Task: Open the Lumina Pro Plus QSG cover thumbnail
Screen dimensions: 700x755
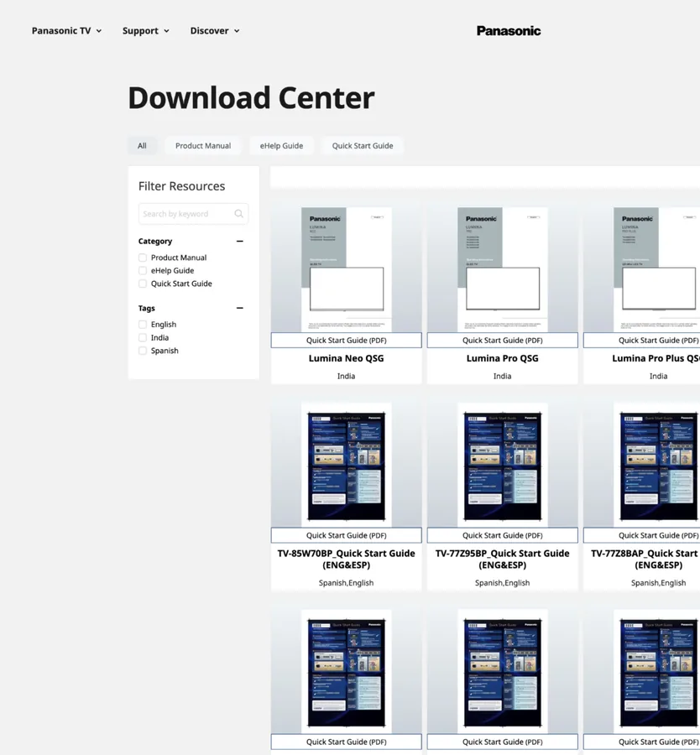Action: (656, 269)
